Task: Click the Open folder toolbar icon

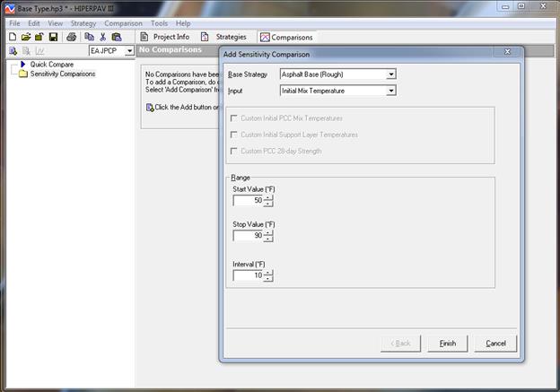Action: point(26,37)
